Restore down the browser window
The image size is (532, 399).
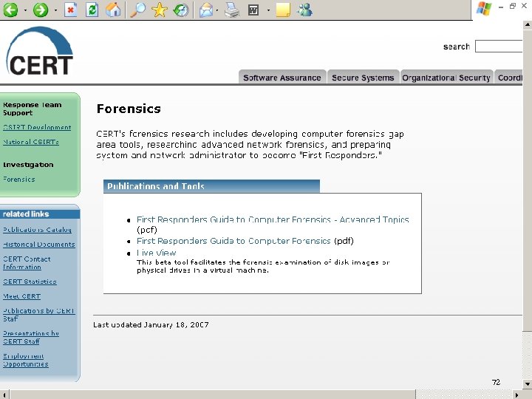tap(513, 6)
